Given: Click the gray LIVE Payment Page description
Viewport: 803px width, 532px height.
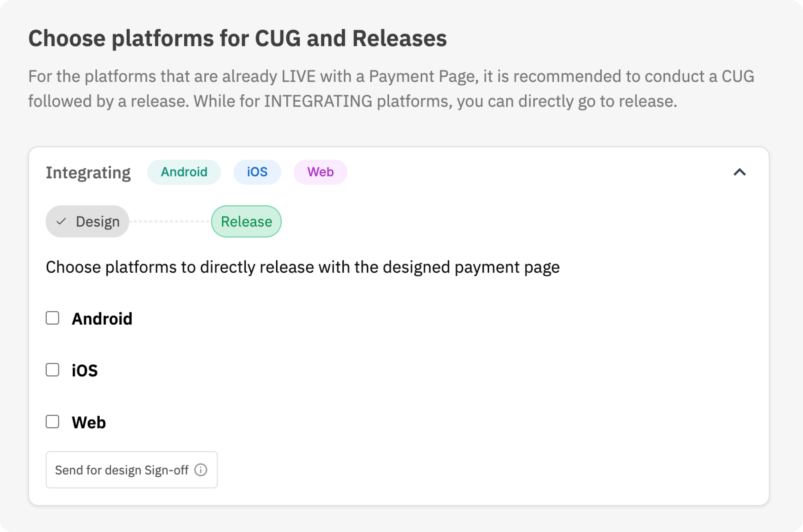Looking at the screenshot, I should tap(391, 89).
